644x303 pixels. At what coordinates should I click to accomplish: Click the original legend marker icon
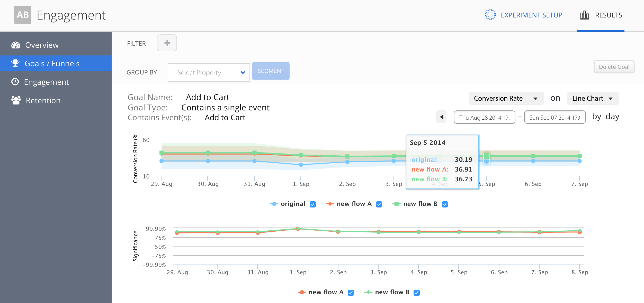[x=274, y=204]
